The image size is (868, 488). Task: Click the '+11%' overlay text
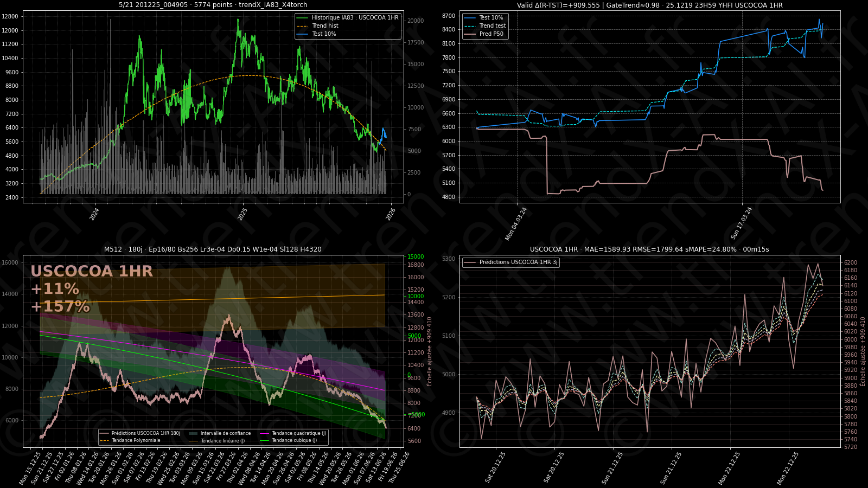click(55, 288)
